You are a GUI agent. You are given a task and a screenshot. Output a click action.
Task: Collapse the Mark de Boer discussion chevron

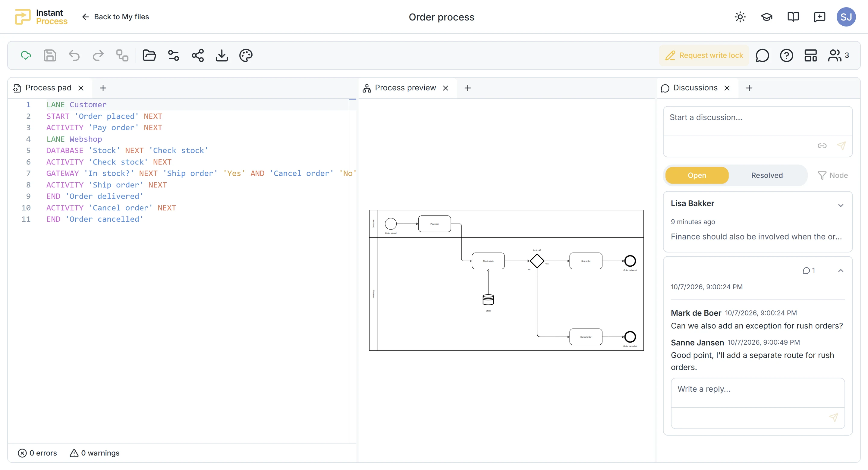(841, 271)
